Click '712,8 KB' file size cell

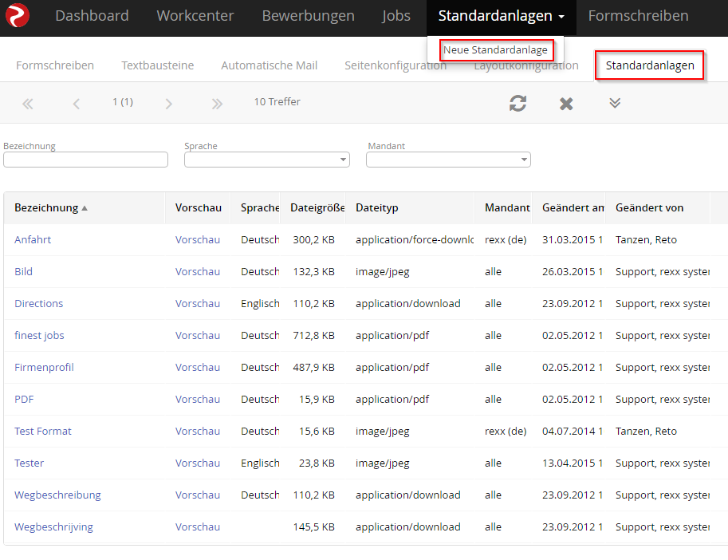pyautogui.click(x=314, y=336)
